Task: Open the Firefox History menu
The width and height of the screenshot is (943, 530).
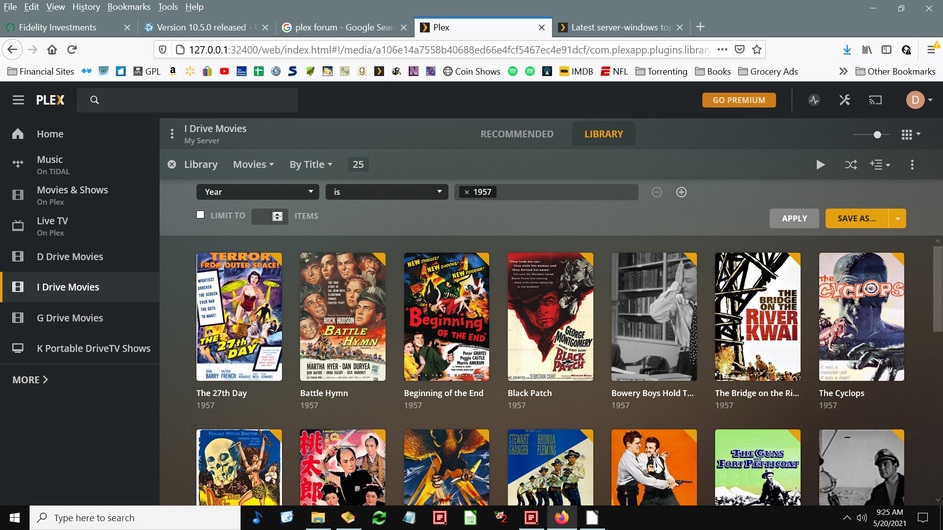Action: (86, 7)
